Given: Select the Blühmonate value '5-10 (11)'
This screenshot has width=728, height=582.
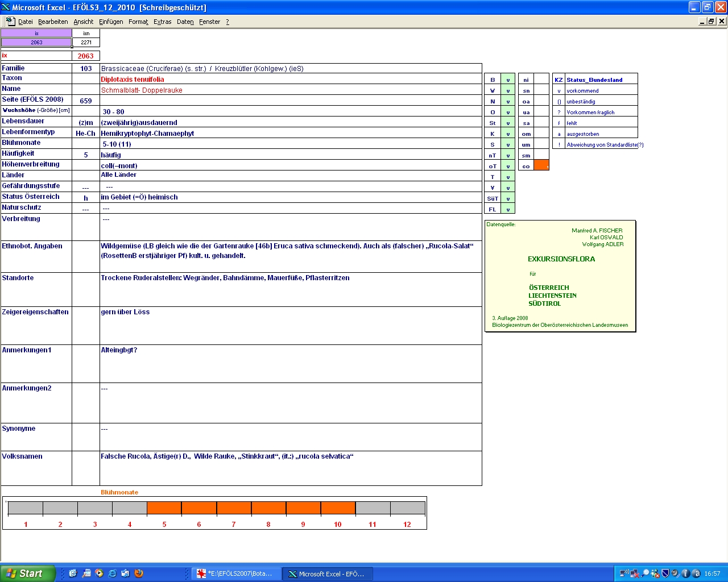Looking at the screenshot, I should pos(291,144).
